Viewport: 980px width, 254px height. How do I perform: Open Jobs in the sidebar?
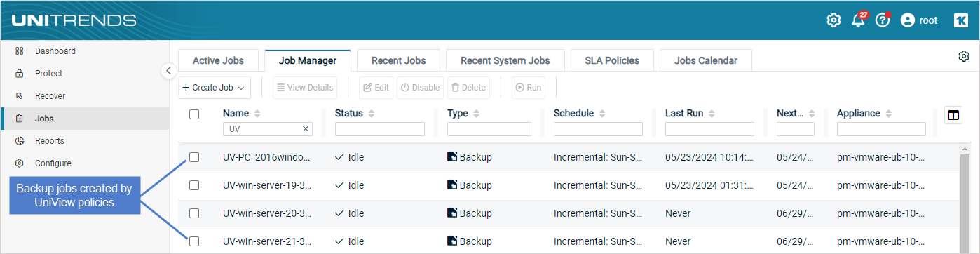coord(84,119)
